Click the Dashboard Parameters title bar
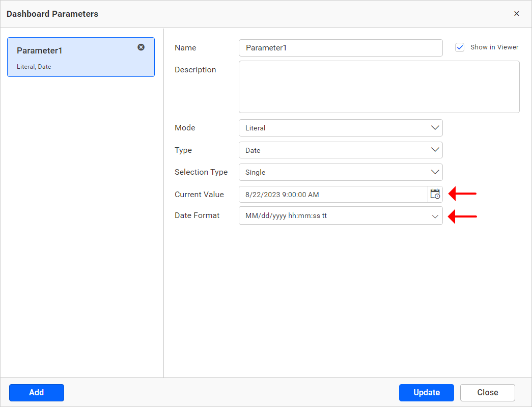 pyautogui.click(x=52, y=14)
